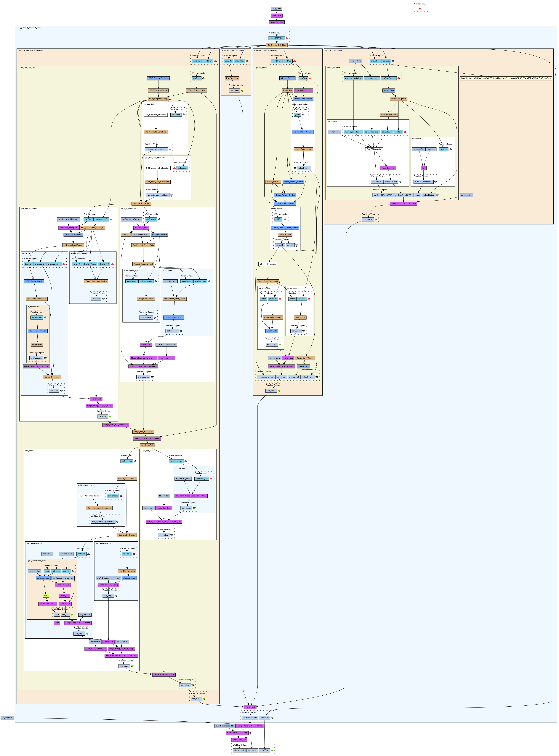Click red input triangle beside internalCSVData at top
This screenshot has width=559, height=756.
point(287,38)
